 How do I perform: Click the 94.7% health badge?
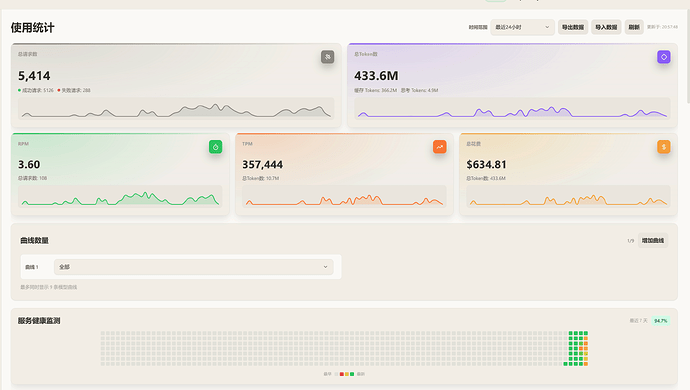pyautogui.click(x=661, y=321)
